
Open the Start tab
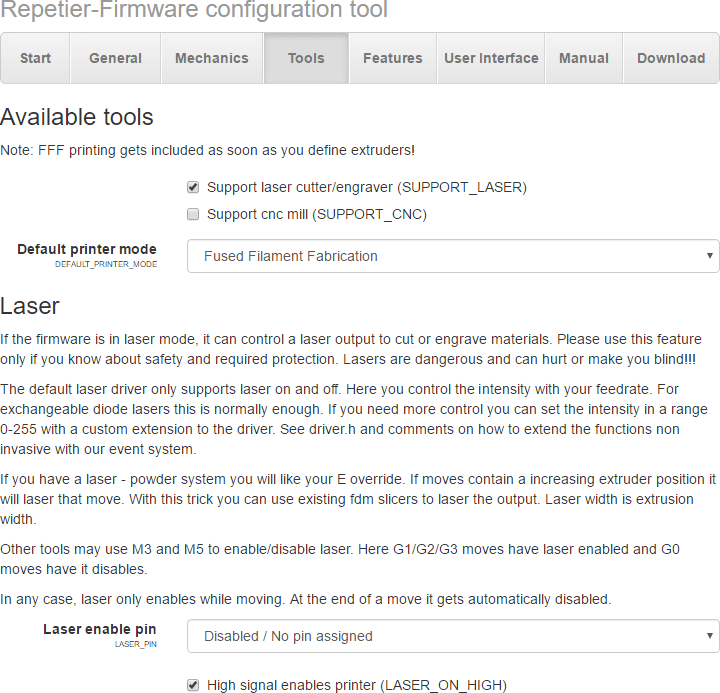[x=35, y=58]
